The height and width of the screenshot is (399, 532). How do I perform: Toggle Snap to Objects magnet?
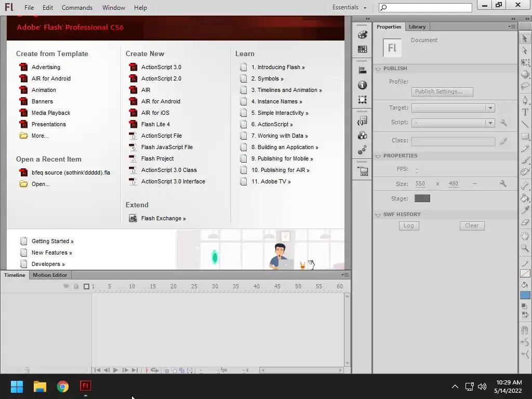[x=525, y=330]
